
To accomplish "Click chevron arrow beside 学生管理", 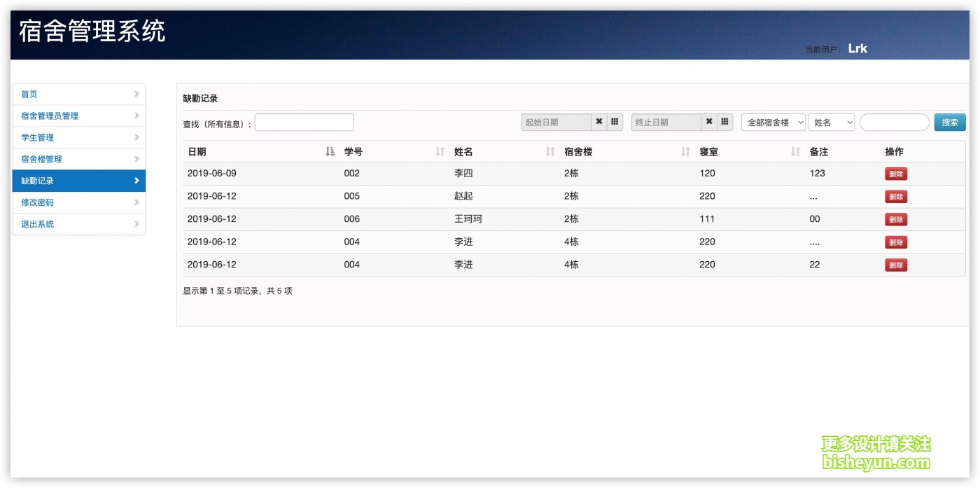I will [136, 137].
